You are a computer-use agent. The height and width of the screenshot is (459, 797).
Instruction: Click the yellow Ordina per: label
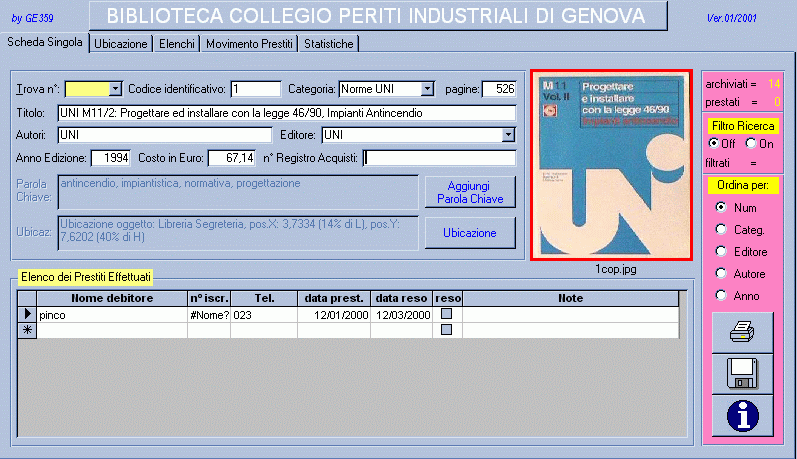pyautogui.click(x=743, y=185)
